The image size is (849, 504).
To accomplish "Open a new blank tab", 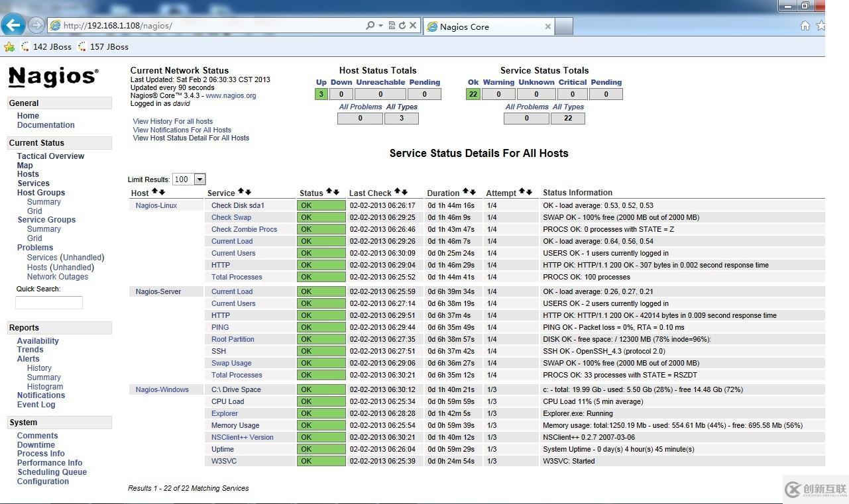I will click(x=563, y=26).
